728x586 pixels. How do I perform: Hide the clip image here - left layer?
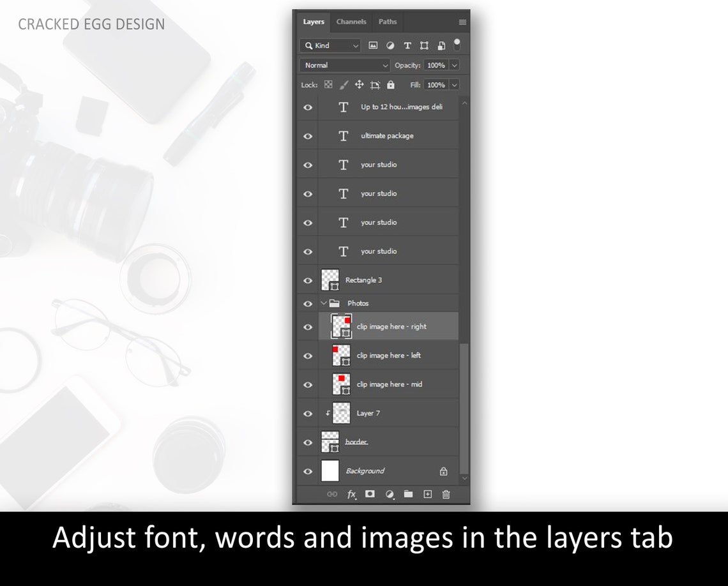pos(308,356)
